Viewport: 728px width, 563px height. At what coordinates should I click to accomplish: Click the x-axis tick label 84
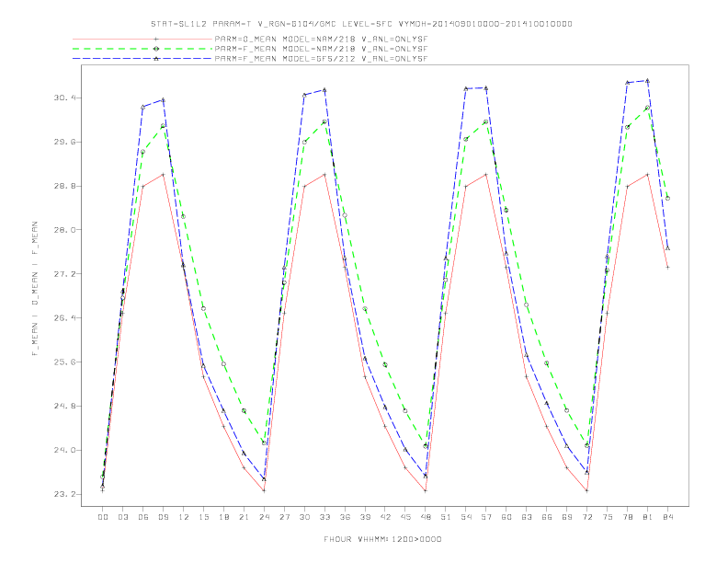pyautogui.click(x=667, y=517)
